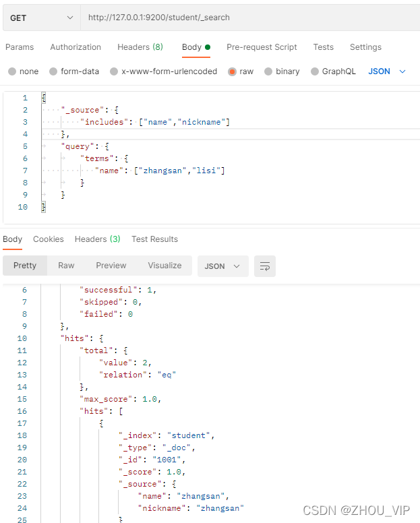Click the "_source" key on request line 2
This screenshot has width=420, height=523.
[82, 110]
